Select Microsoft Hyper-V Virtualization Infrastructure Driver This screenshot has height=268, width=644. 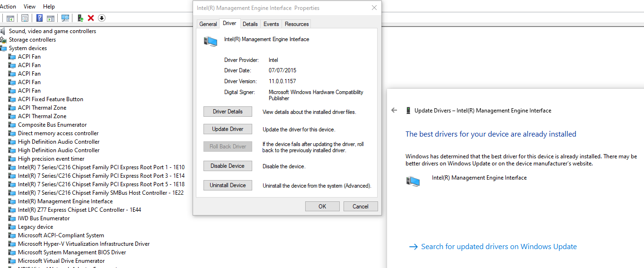coord(84,244)
